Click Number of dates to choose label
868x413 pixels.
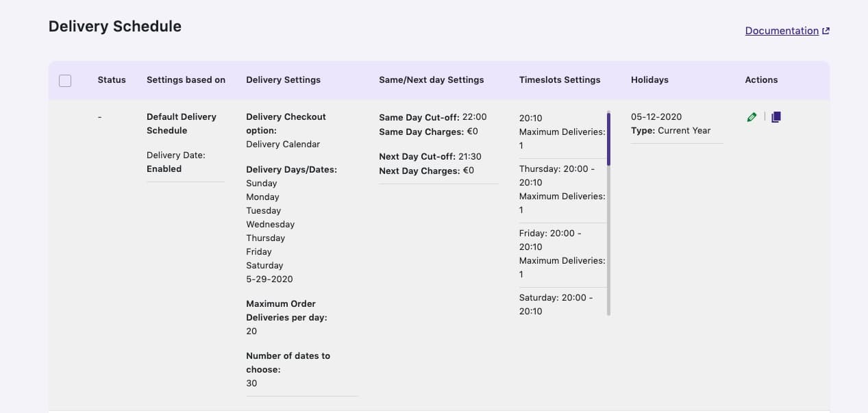288,363
